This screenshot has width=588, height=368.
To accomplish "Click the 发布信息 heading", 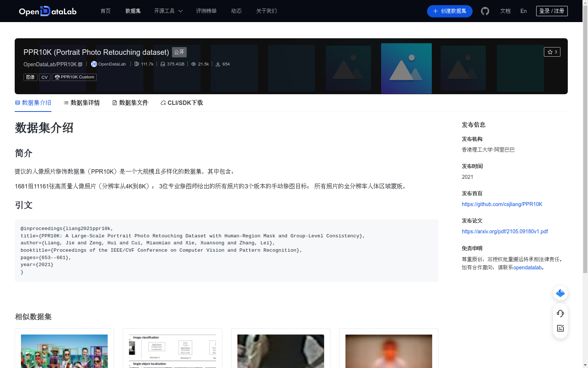I will [474, 125].
